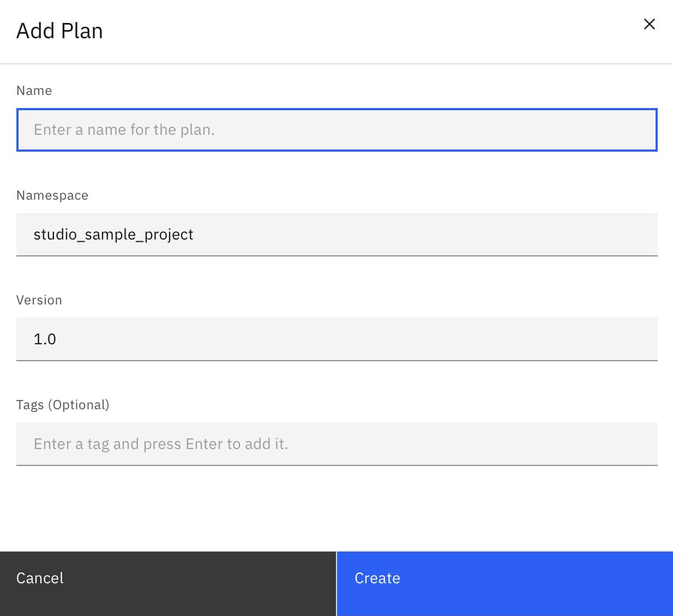Image resolution: width=673 pixels, height=616 pixels.
Task: Click the 'Add Plan' dialog title
Action: pyautogui.click(x=59, y=31)
